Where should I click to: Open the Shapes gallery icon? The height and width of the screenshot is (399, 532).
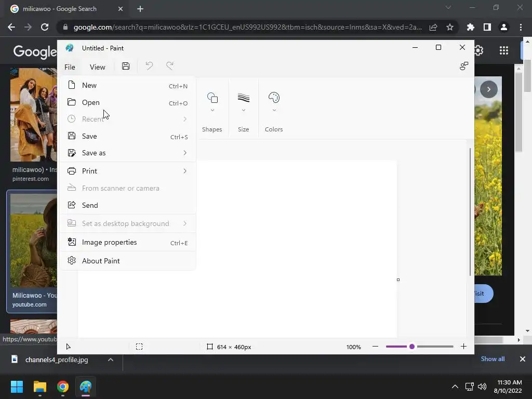[212, 98]
